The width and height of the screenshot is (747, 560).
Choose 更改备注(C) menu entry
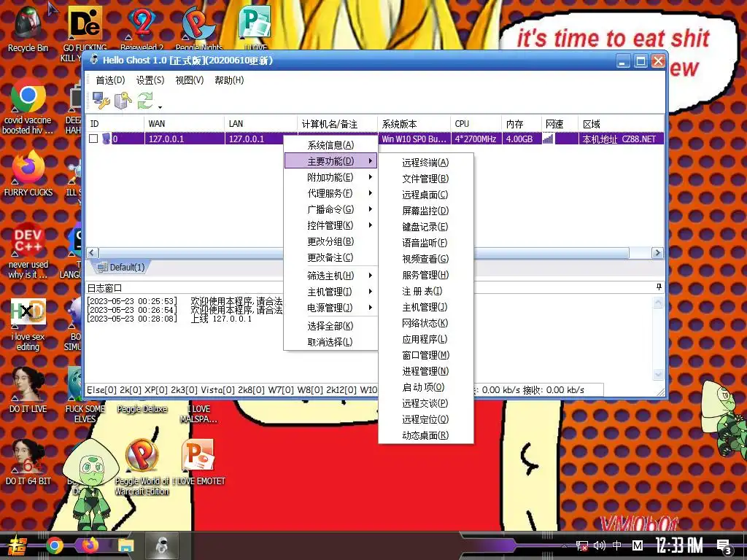(x=330, y=257)
